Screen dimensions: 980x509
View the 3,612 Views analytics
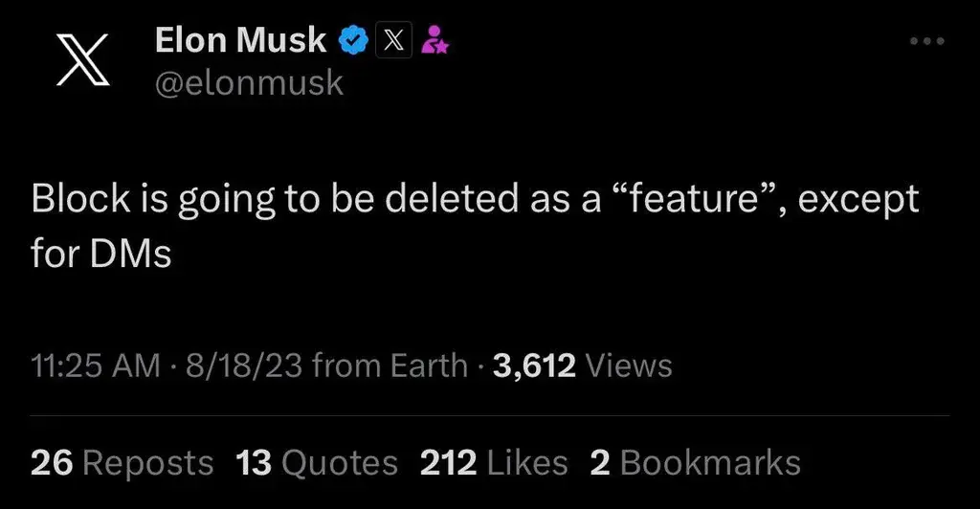pos(582,365)
